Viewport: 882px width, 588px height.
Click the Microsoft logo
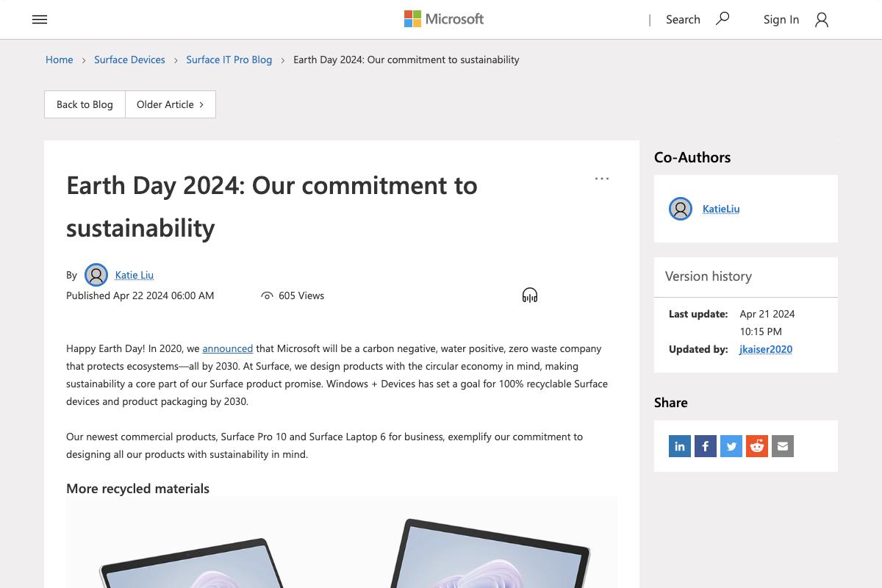(444, 19)
